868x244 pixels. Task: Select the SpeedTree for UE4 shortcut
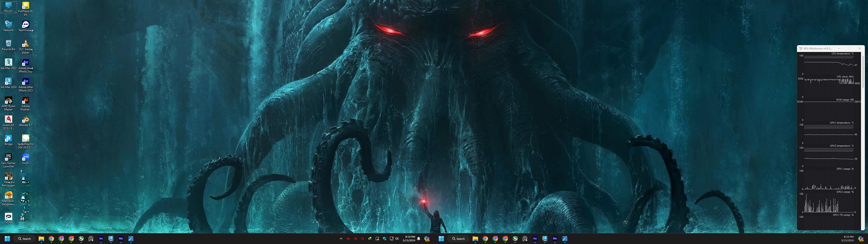tap(26, 142)
